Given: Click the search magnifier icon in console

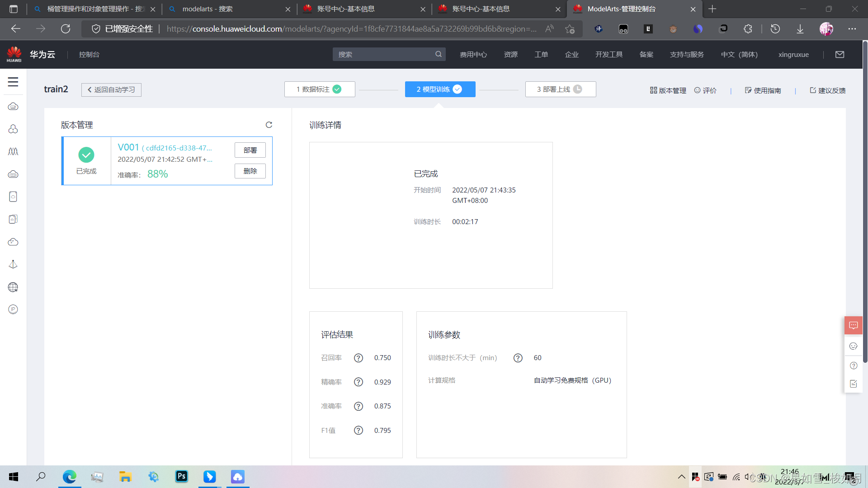Looking at the screenshot, I should [439, 54].
